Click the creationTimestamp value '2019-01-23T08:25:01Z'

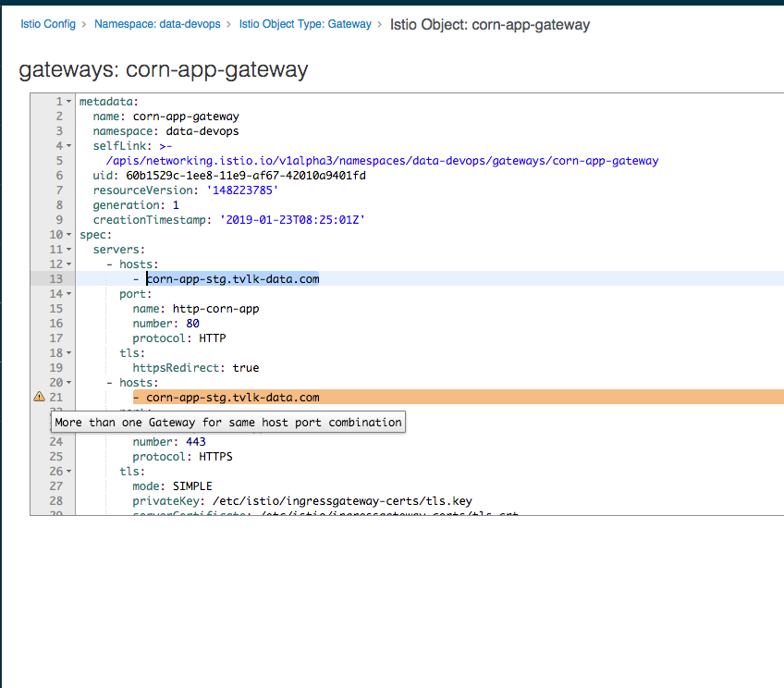[292, 219]
